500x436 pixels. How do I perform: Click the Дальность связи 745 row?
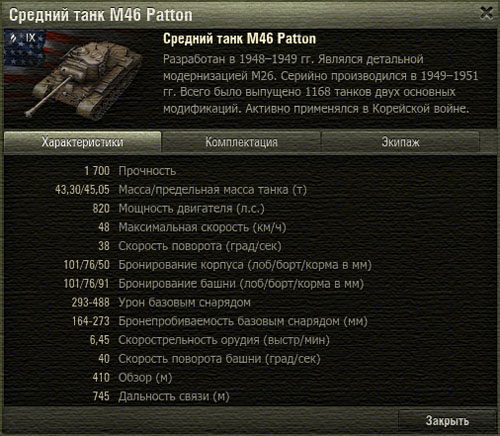click(161, 396)
